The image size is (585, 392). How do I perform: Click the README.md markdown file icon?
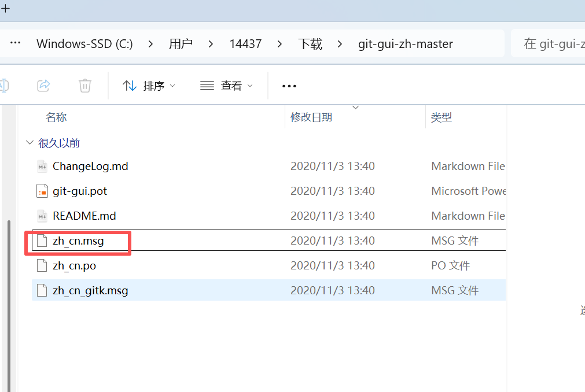[42, 216]
